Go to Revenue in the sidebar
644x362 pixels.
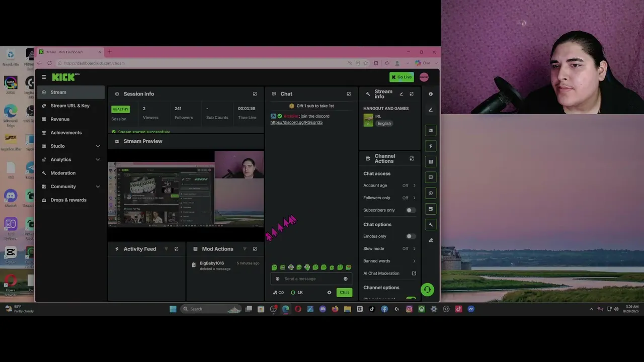pyautogui.click(x=71, y=119)
